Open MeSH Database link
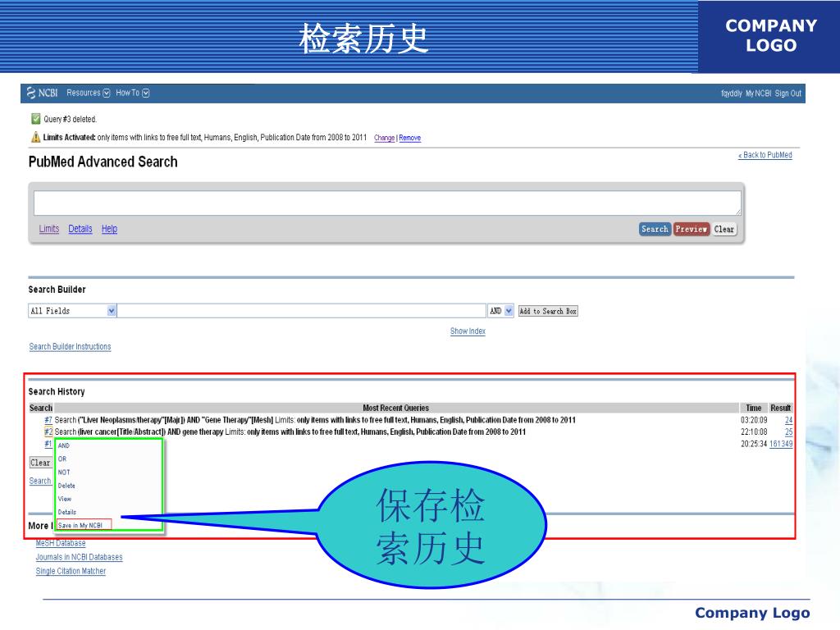 (x=61, y=543)
